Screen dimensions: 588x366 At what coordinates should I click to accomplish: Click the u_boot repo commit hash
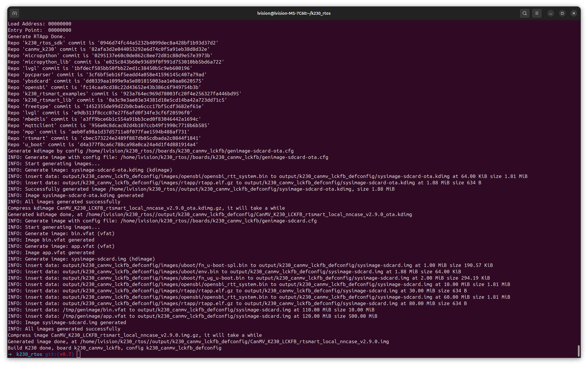pyautogui.click(x=137, y=144)
